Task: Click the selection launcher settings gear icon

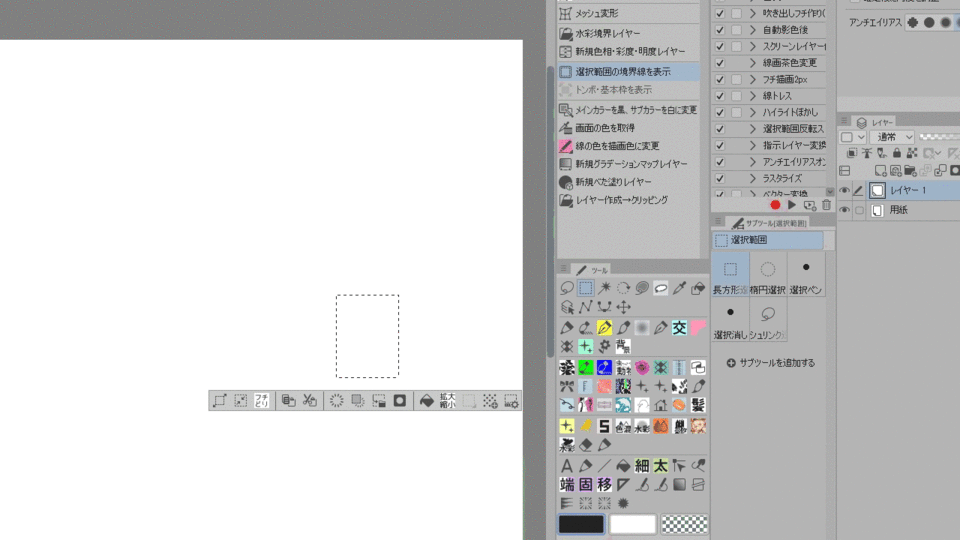Action: (511, 400)
